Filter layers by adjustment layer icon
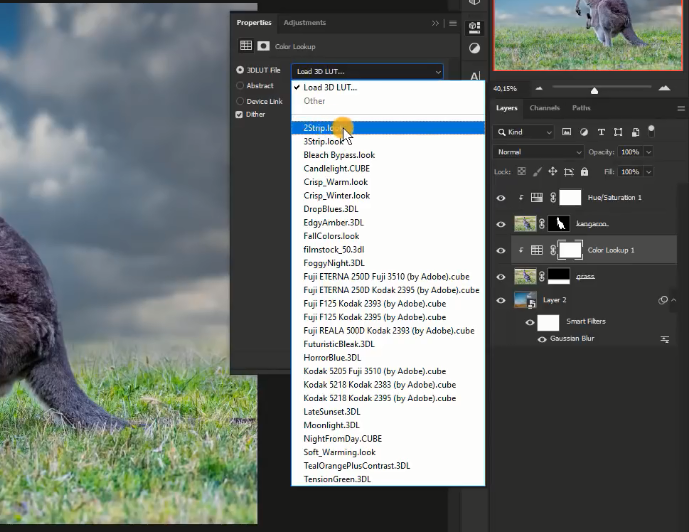 pos(584,132)
